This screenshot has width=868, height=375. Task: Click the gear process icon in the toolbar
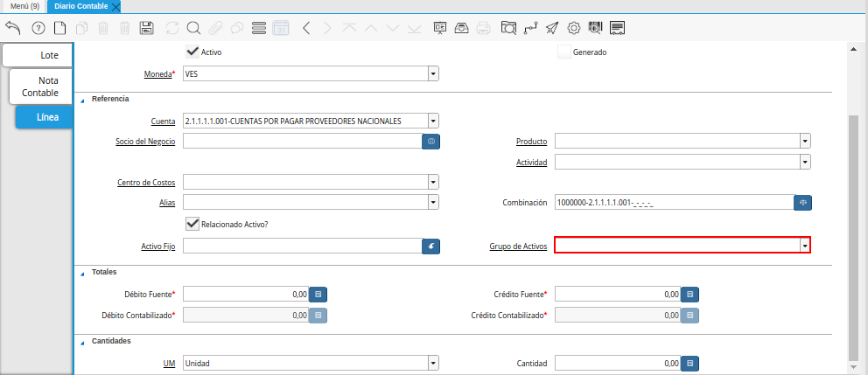pyautogui.click(x=574, y=28)
